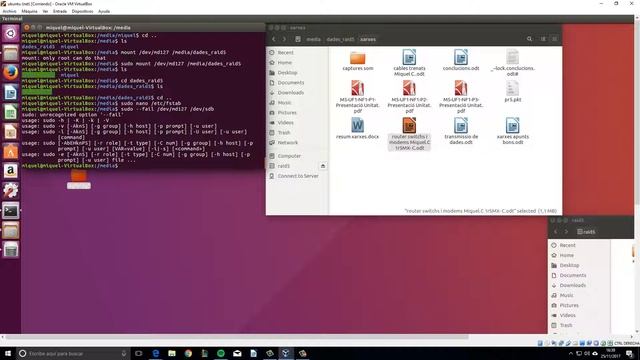Open Chrome from Windows taskbar
Viewport: 640px width, 360px height.
pyautogui.click(x=188, y=353)
